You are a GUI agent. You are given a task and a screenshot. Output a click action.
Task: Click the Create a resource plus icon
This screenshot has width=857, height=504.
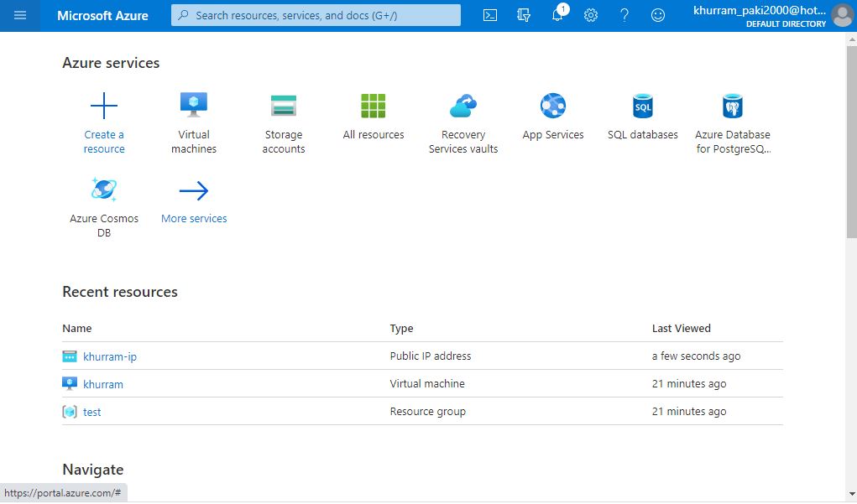(104, 106)
